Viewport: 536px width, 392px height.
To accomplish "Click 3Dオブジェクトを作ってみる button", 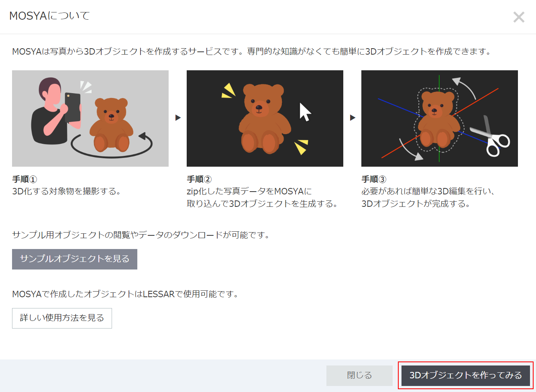I will pyautogui.click(x=466, y=376).
